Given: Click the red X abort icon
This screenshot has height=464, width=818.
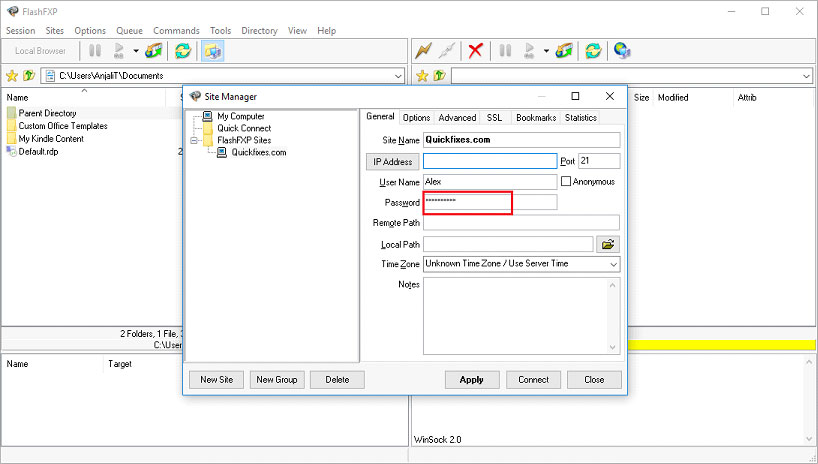Looking at the screenshot, I should [475, 51].
